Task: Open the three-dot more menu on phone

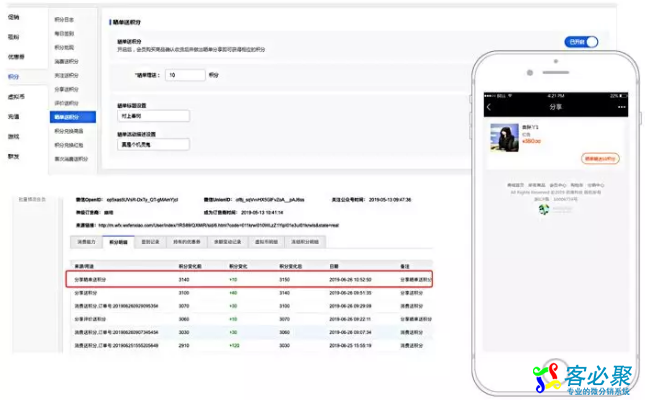Action: pyautogui.click(x=621, y=107)
